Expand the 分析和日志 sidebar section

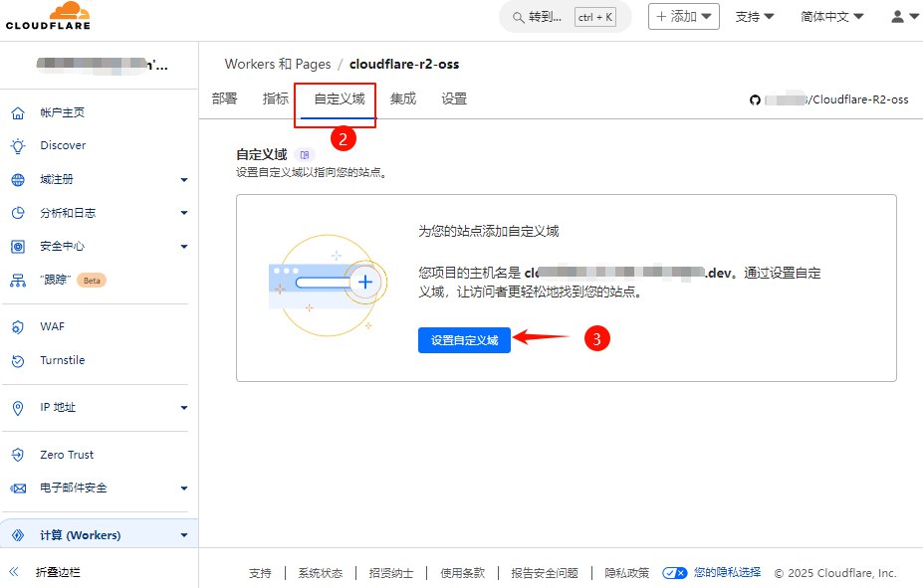pos(184,213)
